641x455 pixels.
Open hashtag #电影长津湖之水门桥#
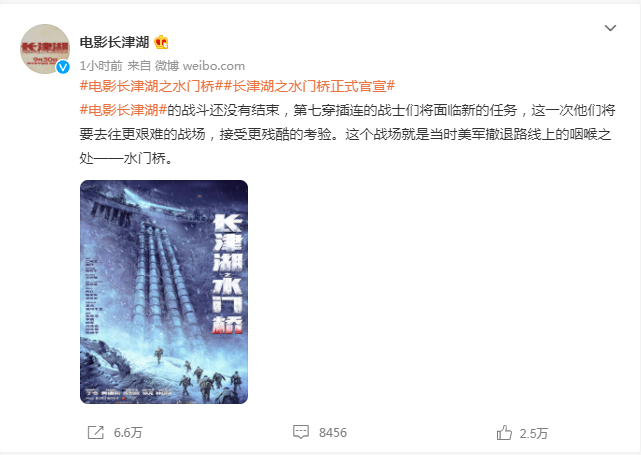point(151,86)
